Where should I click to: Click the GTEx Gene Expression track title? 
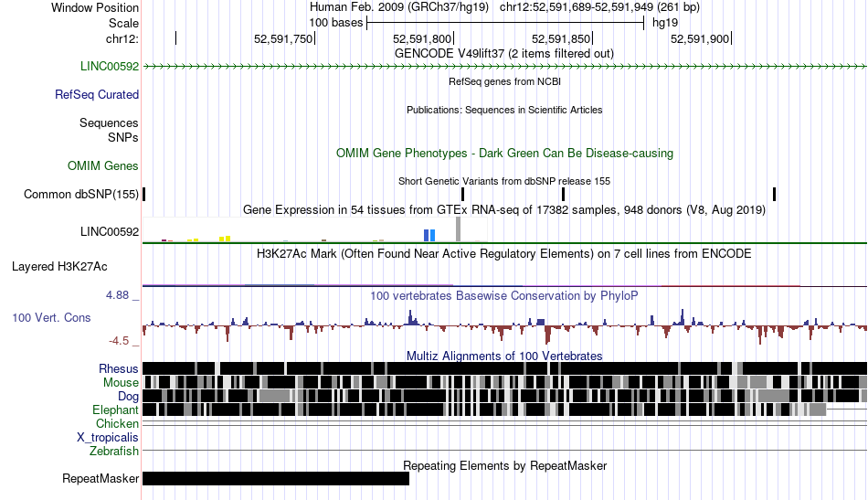click(x=504, y=210)
